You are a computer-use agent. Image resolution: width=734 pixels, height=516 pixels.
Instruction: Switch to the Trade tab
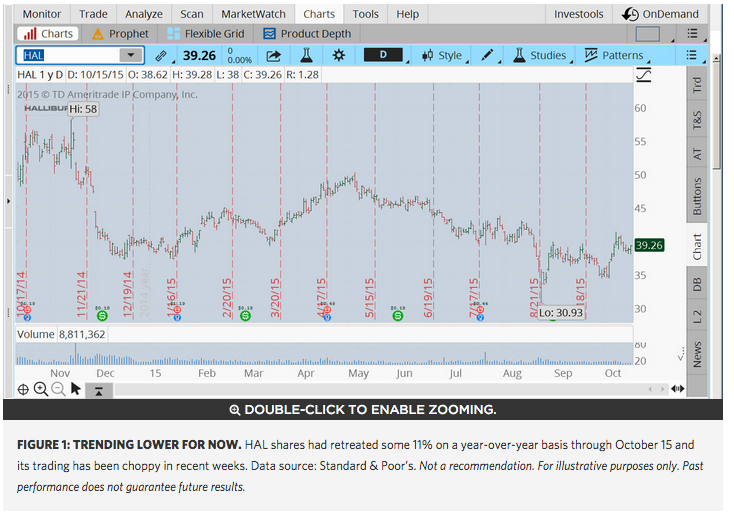pyautogui.click(x=93, y=14)
